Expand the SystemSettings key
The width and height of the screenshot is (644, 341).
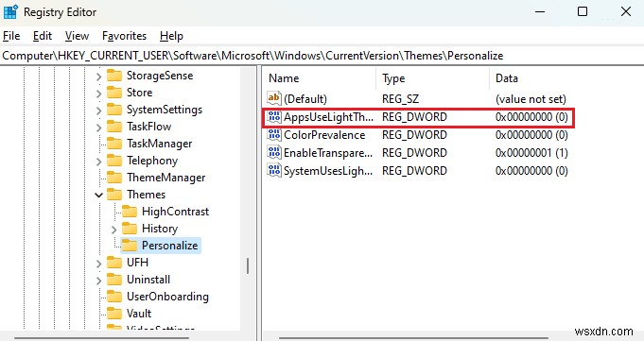pos(98,111)
